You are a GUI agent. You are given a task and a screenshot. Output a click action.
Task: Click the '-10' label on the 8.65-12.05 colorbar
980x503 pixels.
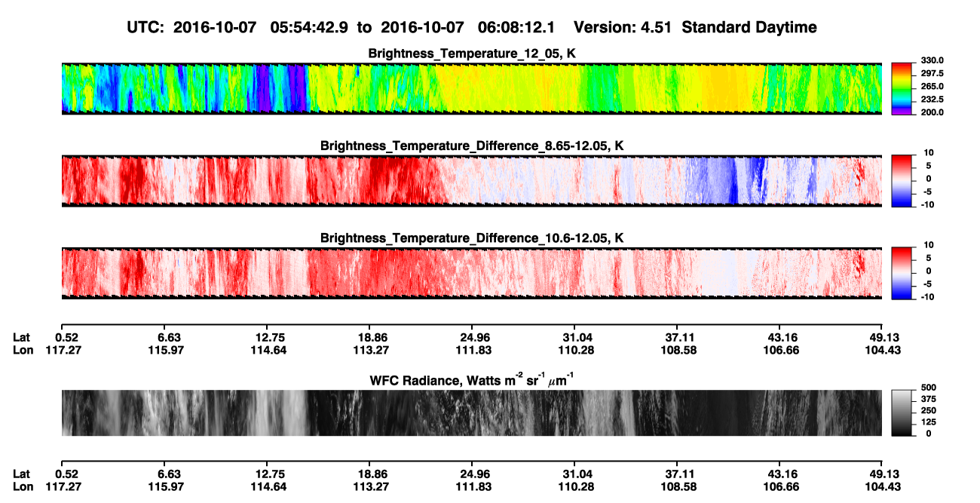(x=928, y=204)
